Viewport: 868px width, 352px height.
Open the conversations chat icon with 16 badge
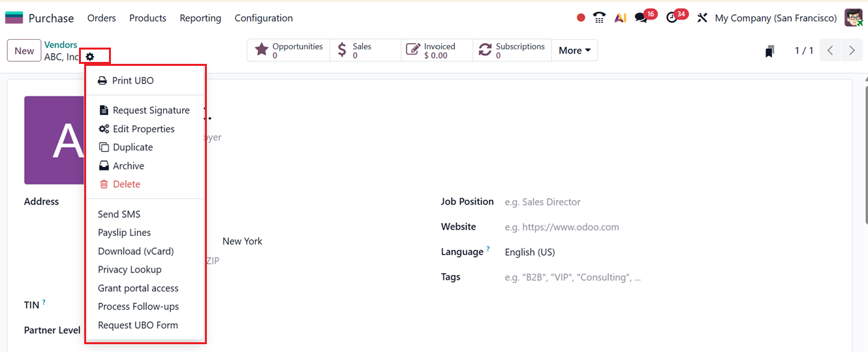coord(642,18)
